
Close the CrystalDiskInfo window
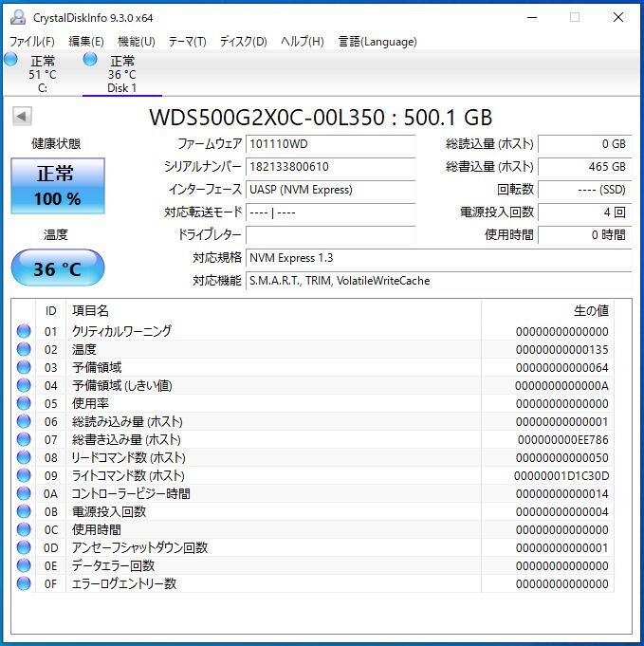coord(618,18)
